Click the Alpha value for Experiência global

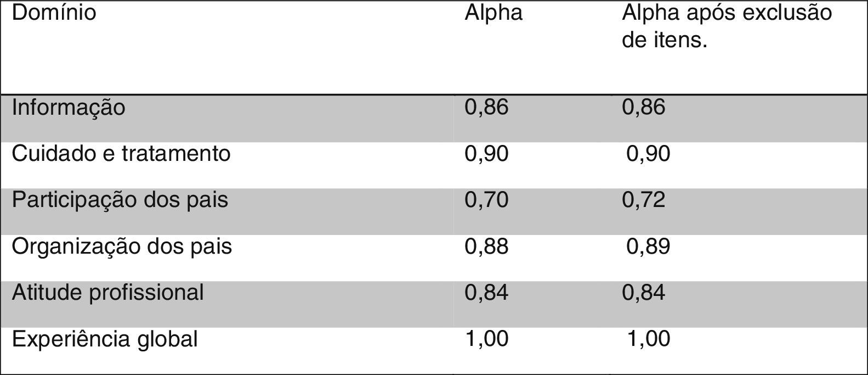486,339
